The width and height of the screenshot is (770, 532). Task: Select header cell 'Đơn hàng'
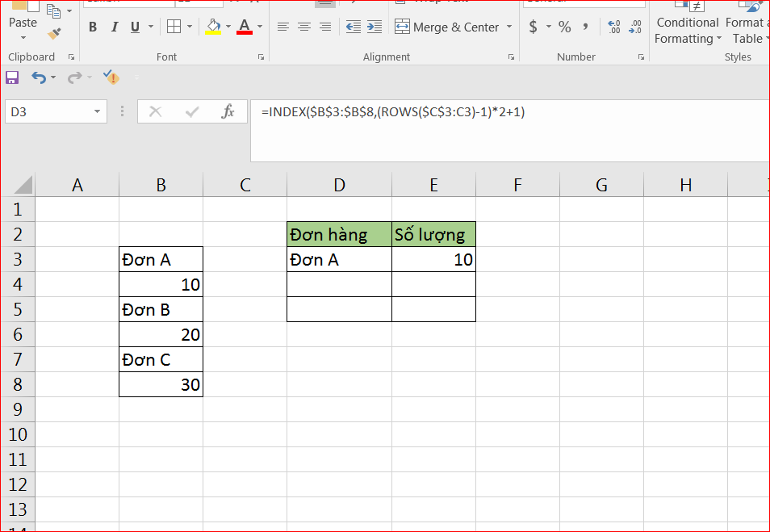pyautogui.click(x=339, y=234)
